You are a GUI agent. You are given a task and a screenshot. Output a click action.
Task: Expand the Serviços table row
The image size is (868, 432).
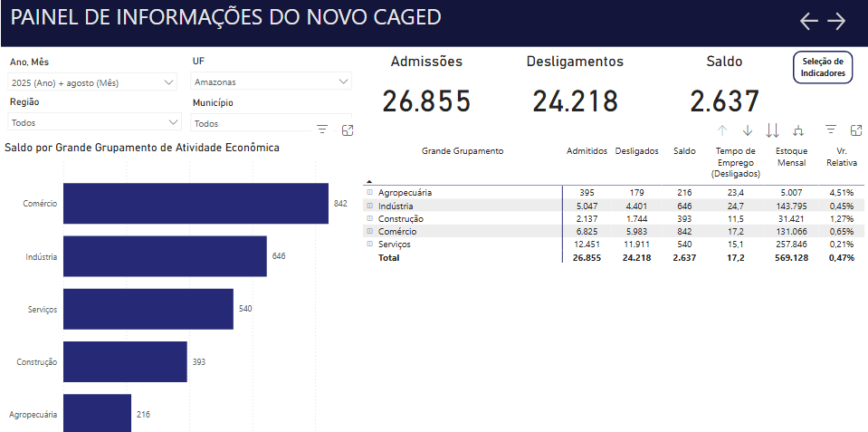[x=370, y=245]
